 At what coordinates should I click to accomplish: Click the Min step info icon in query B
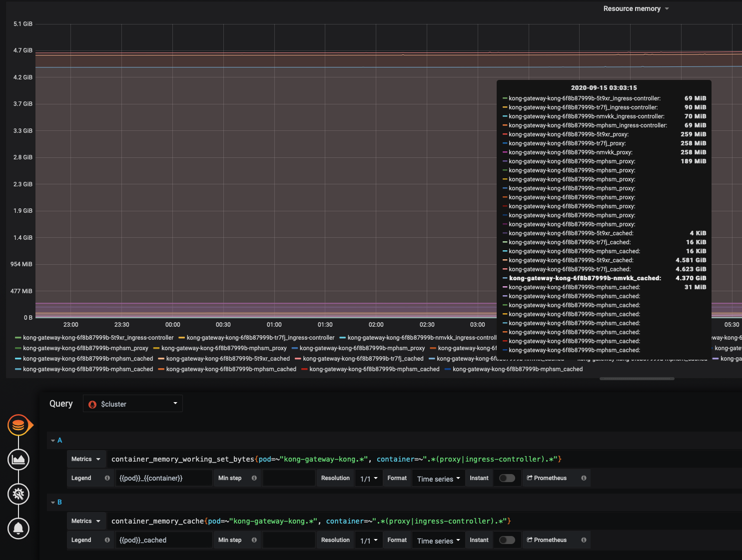254,540
